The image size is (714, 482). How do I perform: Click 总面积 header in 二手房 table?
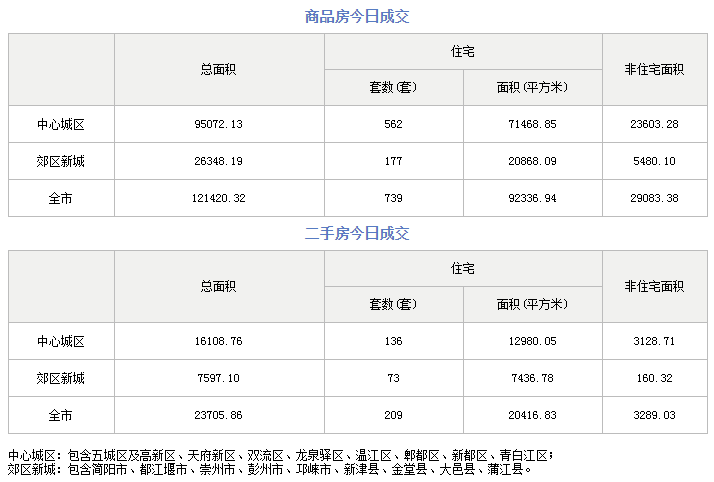click(x=219, y=287)
